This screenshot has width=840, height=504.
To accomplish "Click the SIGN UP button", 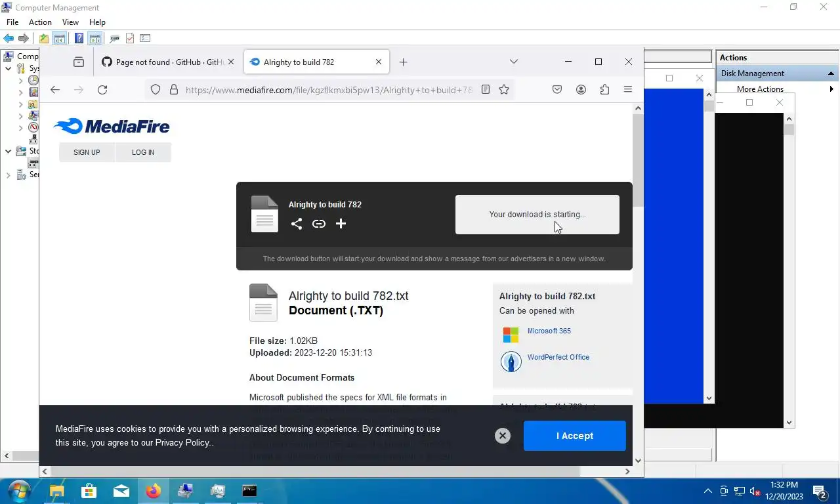I will point(87,152).
